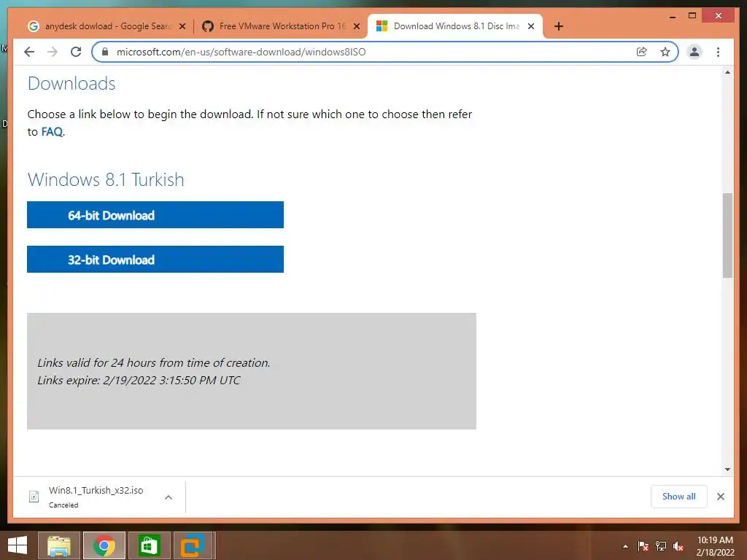Screen dimensions: 747x560
Task: Open the Chrome profile avatar menu
Action: 694,52
